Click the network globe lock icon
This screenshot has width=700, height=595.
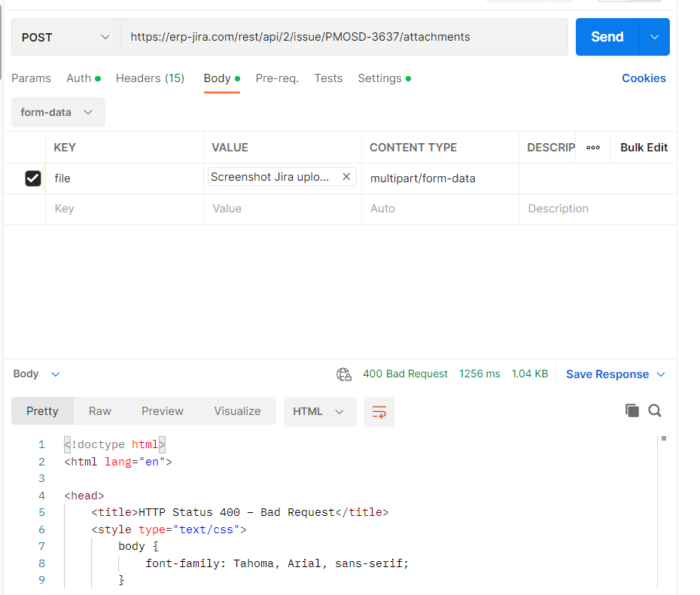click(x=344, y=374)
